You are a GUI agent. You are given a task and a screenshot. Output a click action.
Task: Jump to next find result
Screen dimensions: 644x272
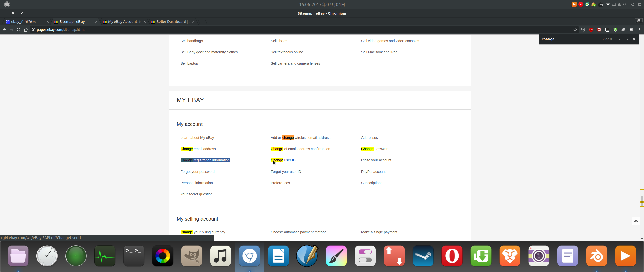pyautogui.click(x=627, y=39)
